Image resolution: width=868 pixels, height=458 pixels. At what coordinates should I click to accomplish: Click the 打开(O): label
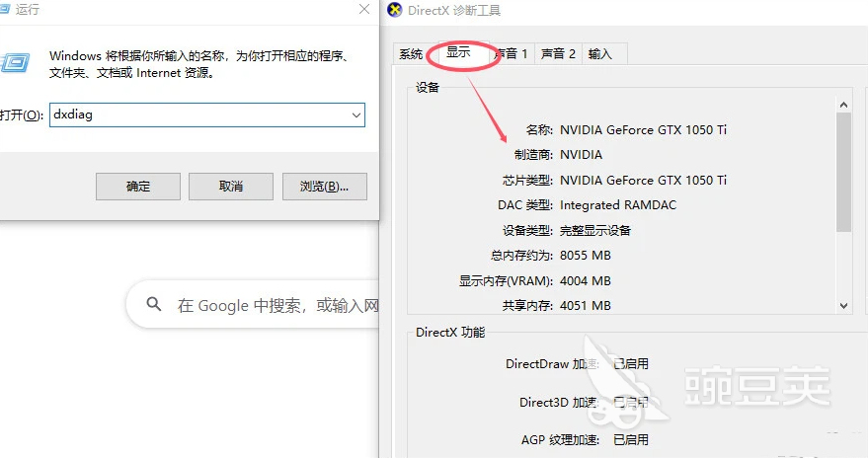(x=21, y=115)
